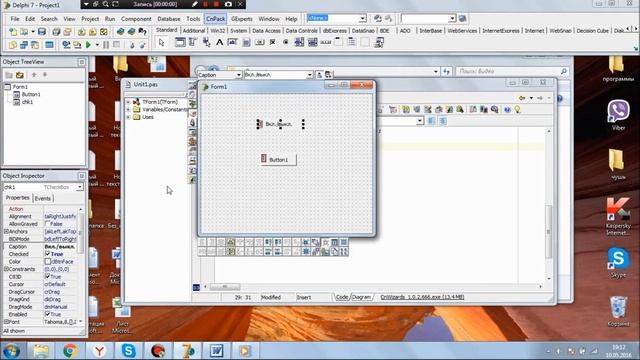
Task: Switch to the Diagram tab in the code editor
Action: (x=361, y=297)
